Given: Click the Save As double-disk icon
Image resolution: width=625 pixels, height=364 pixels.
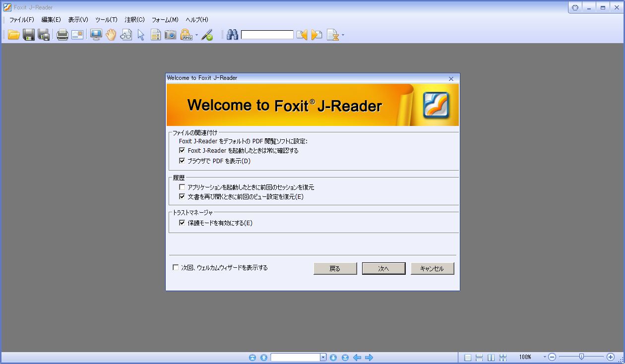Looking at the screenshot, I should pos(44,35).
